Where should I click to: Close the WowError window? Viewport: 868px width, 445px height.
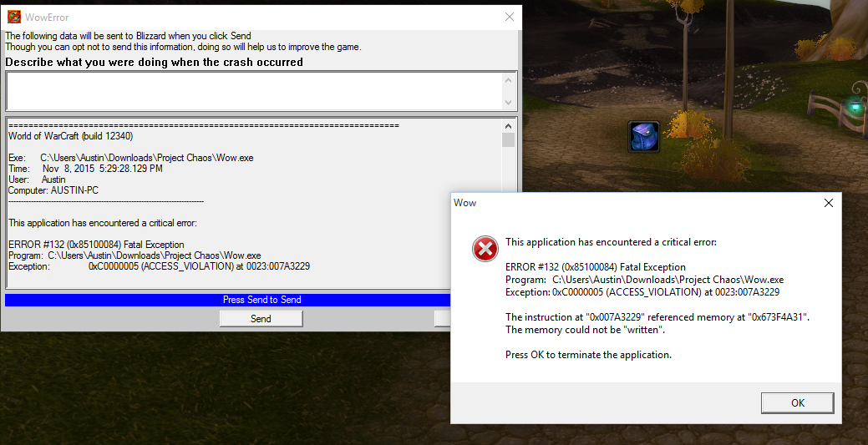(510, 18)
